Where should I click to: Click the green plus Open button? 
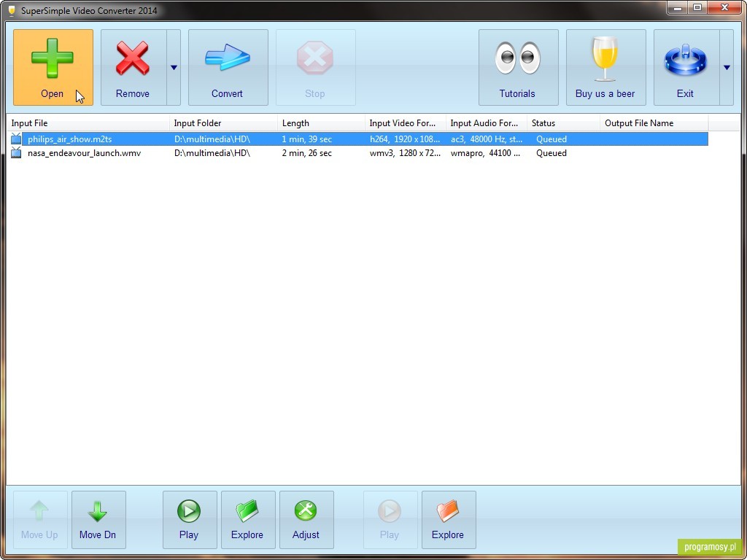53,67
